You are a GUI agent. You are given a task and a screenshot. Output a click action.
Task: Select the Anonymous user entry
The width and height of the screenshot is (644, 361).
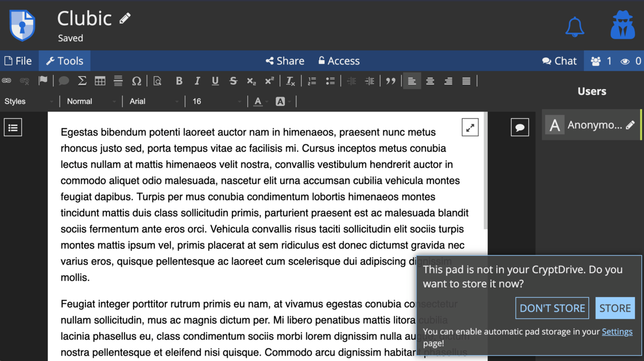[591, 125]
